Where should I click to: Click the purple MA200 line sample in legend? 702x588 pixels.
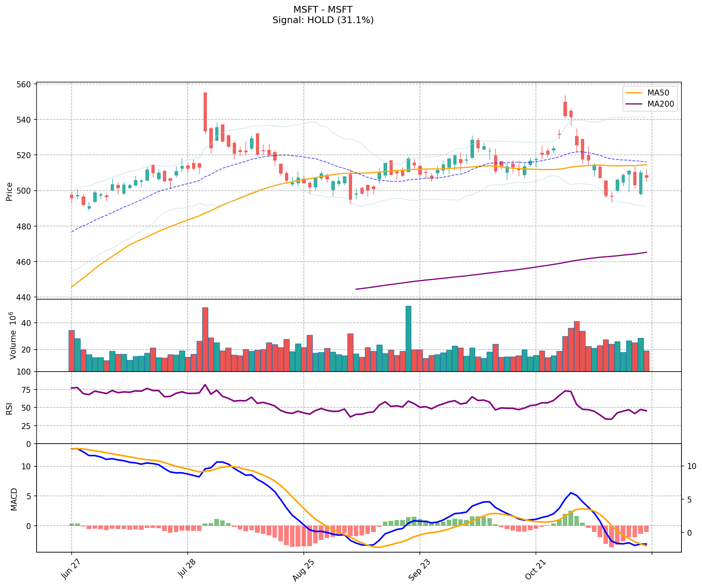634,104
